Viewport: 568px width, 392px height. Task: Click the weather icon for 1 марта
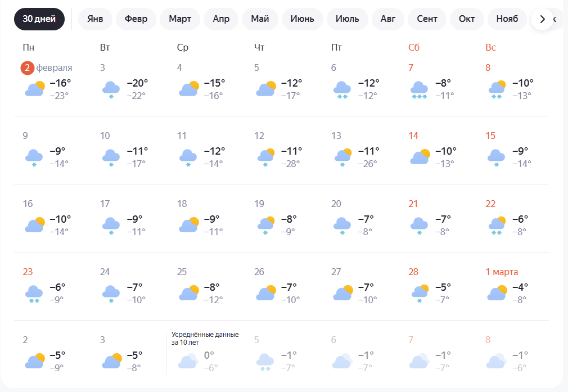pos(497,293)
